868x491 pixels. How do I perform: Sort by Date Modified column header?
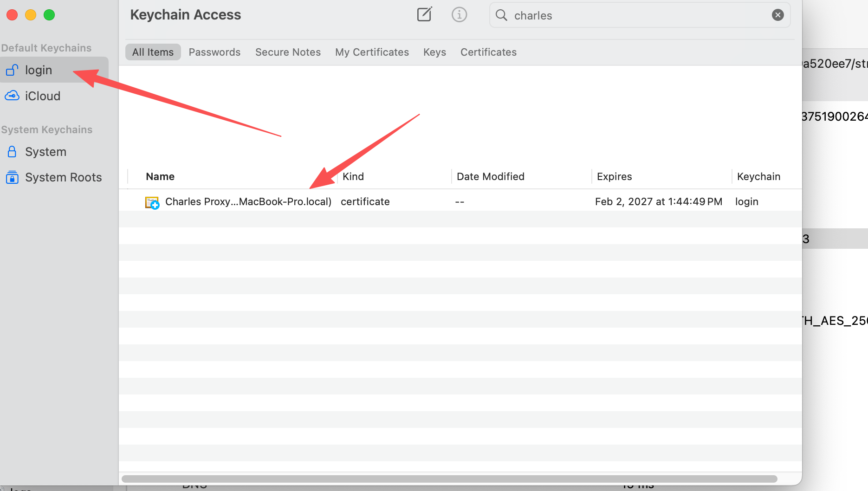491,176
